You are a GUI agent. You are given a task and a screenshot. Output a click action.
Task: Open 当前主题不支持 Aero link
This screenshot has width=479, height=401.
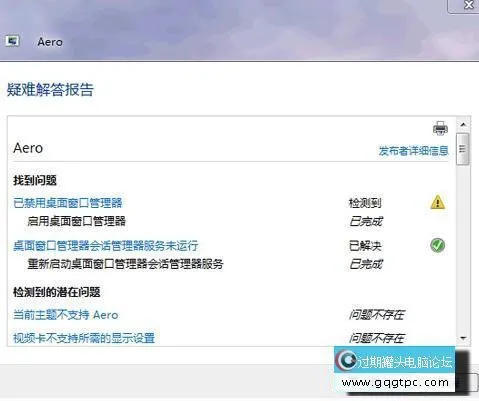click(66, 315)
